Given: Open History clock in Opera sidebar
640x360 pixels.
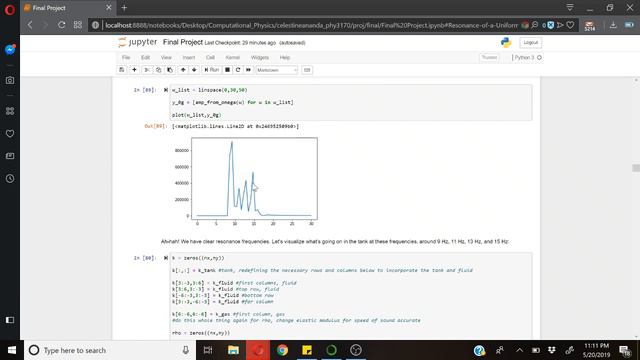Looking at the screenshot, I should (10, 178).
